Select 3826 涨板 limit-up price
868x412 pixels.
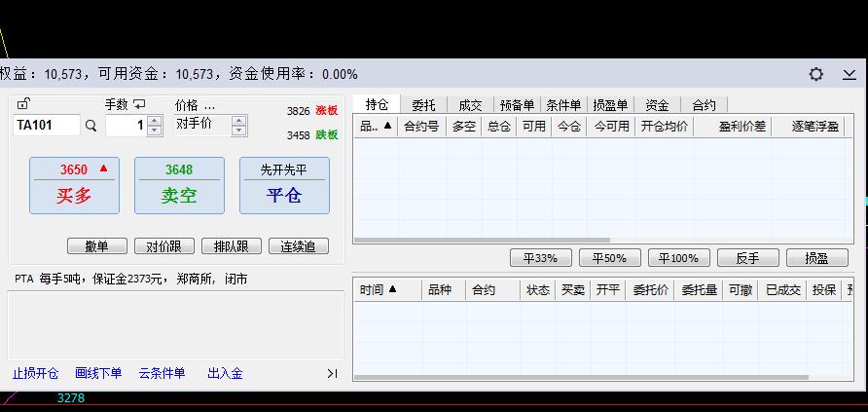click(x=311, y=111)
